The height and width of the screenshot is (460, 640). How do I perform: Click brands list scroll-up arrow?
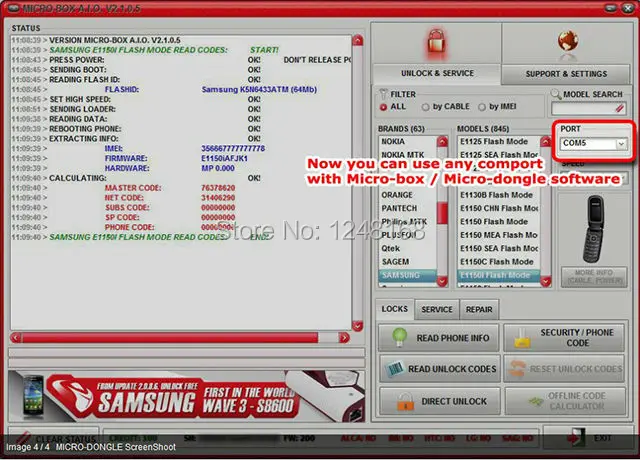[x=442, y=142]
